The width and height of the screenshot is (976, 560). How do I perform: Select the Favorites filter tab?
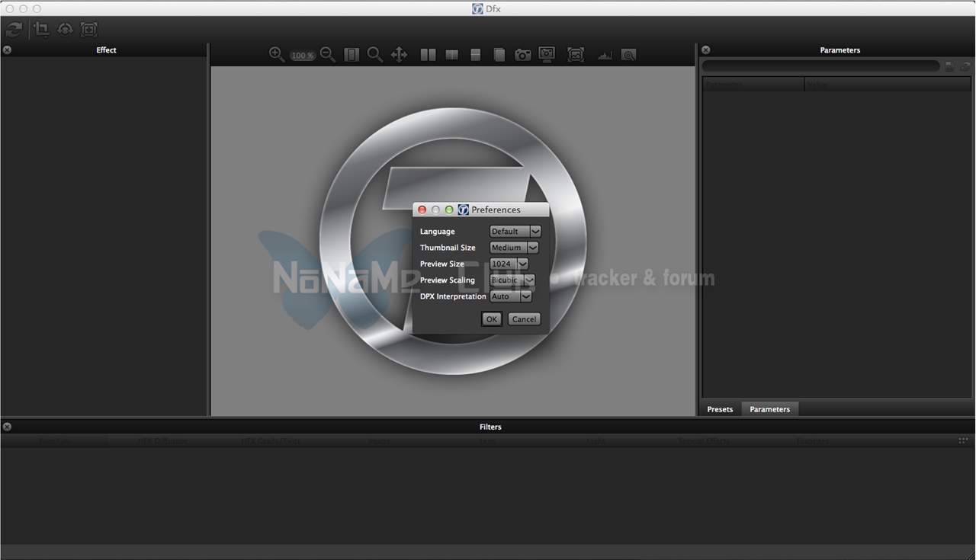click(x=813, y=441)
